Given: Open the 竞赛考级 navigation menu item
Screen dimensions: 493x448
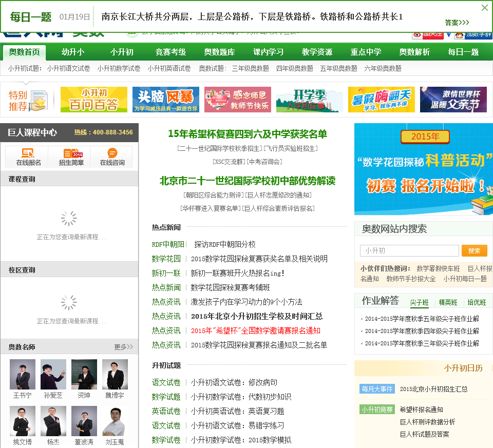Looking at the screenshot, I should coord(170,52).
